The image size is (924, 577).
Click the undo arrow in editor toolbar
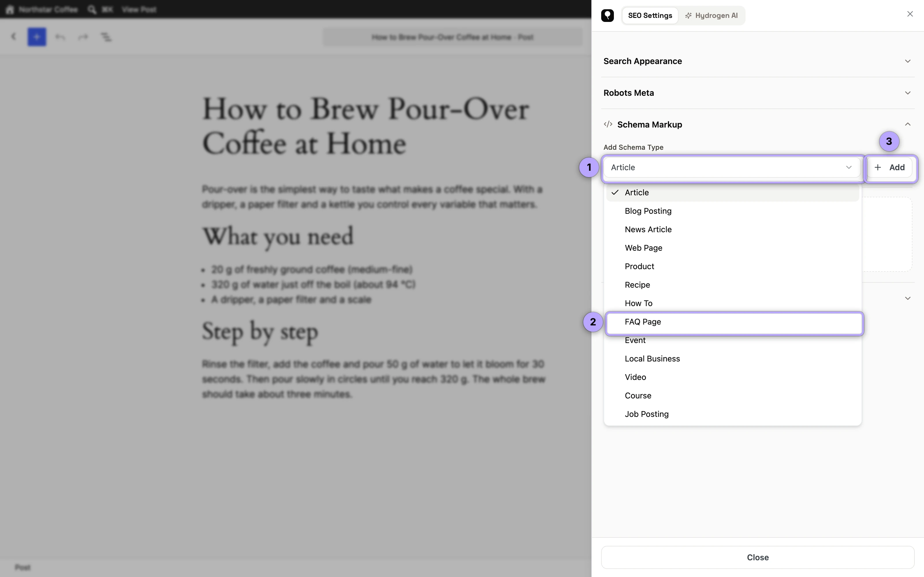click(60, 37)
